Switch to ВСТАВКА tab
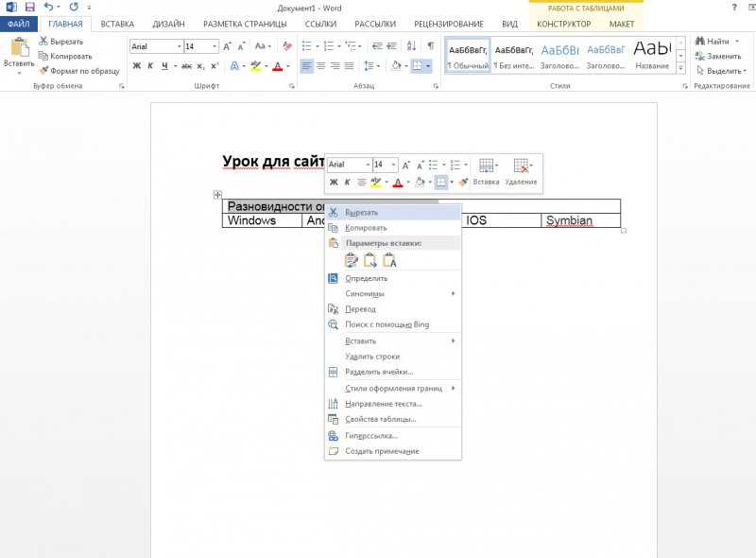Viewport: 756px width, 558px height. (x=117, y=24)
